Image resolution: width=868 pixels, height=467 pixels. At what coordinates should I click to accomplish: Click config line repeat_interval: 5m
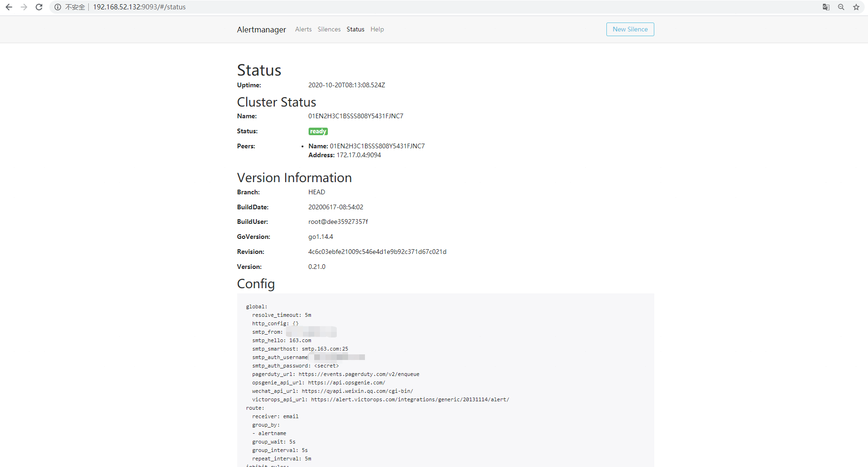pos(281,459)
